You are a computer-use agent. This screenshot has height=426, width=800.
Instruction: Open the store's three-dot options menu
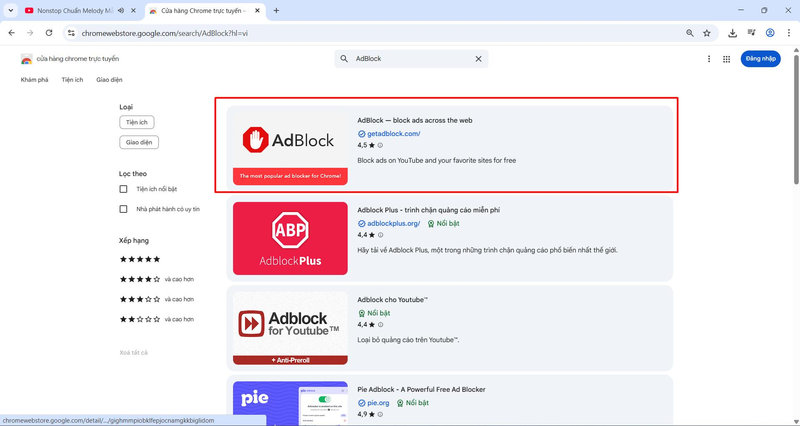[x=709, y=59]
